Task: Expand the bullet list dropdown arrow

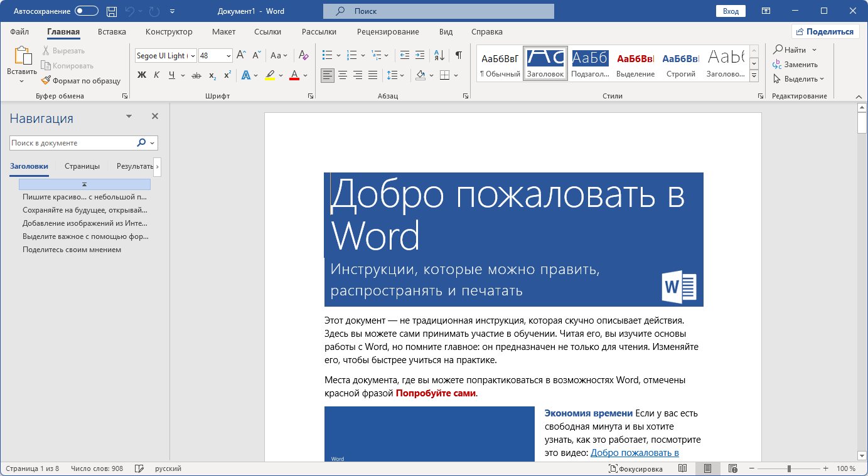Action: pyautogui.click(x=338, y=56)
